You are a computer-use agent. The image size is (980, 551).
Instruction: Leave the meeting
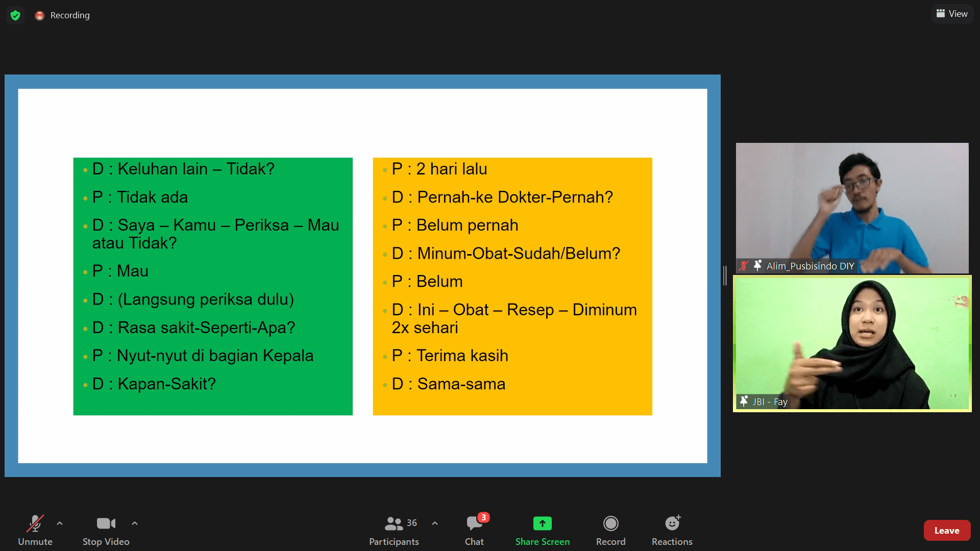[947, 530]
